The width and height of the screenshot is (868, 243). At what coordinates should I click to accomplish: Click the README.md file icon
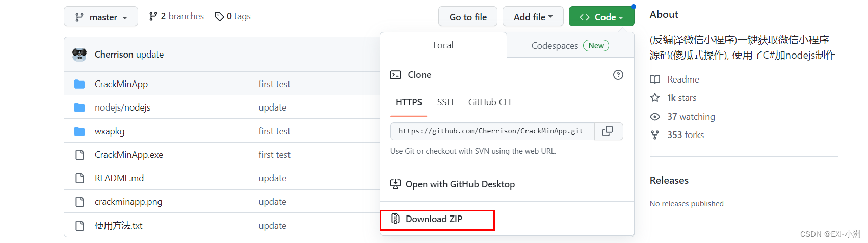80,178
